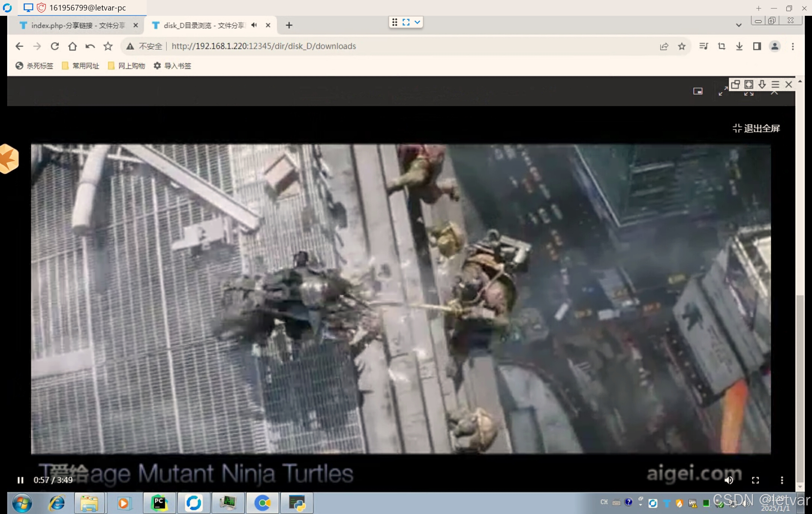
Task: Switch to PyCharm in the taskbar
Action: tap(159, 503)
